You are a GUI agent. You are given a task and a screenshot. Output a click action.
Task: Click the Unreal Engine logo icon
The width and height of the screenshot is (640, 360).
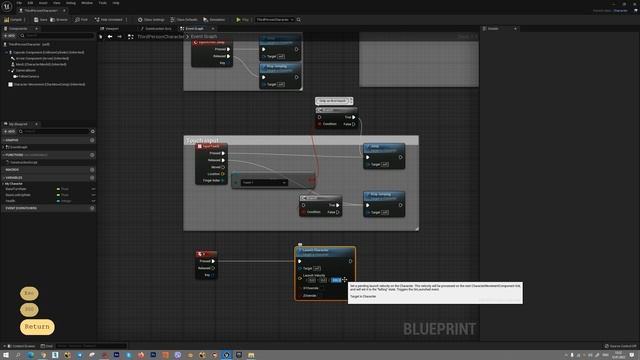7,6
